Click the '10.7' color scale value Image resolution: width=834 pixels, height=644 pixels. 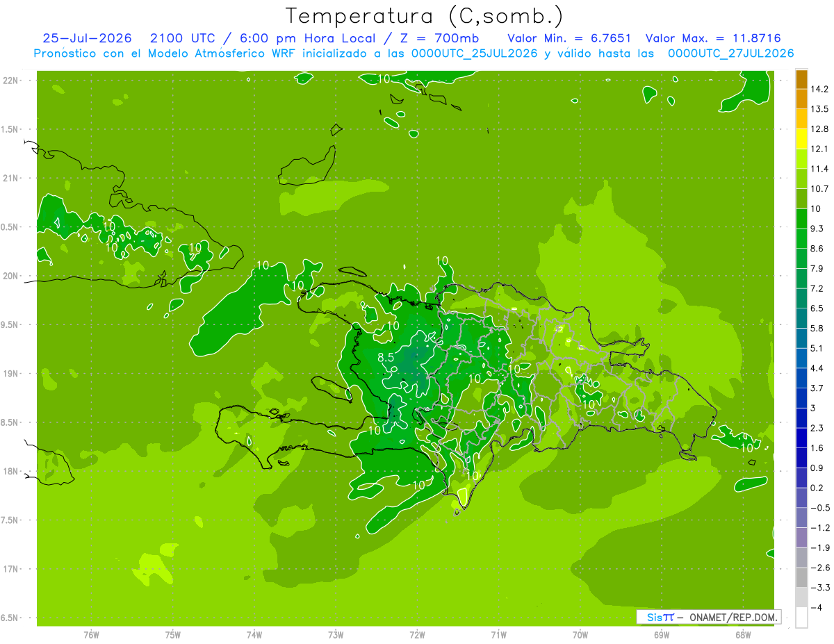click(819, 189)
